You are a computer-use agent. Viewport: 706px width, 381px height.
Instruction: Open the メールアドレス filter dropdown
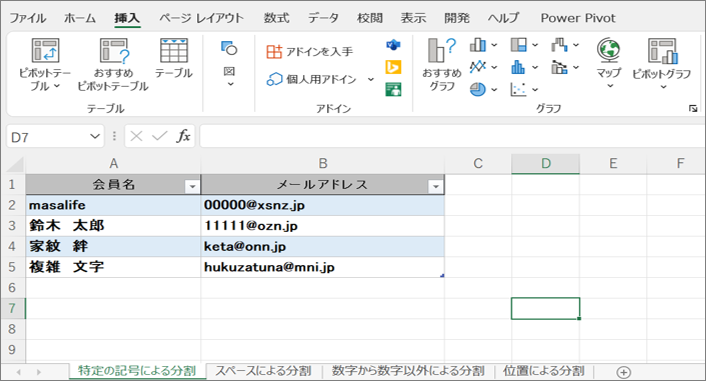pyautogui.click(x=435, y=186)
